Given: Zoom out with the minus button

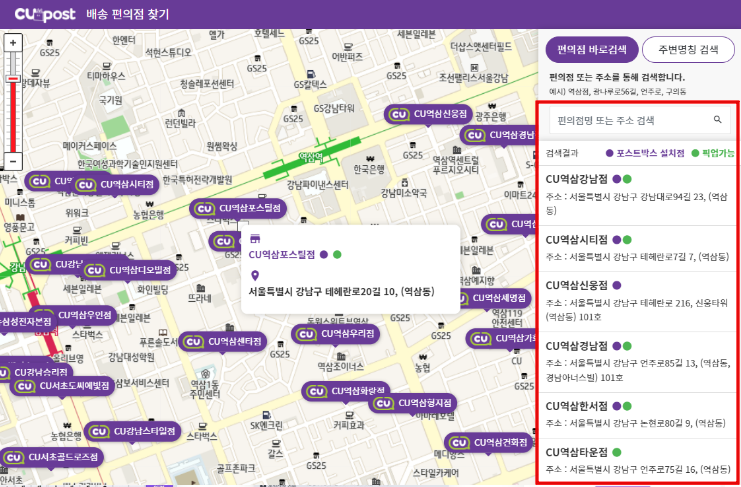Looking at the screenshot, I should click(x=13, y=161).
